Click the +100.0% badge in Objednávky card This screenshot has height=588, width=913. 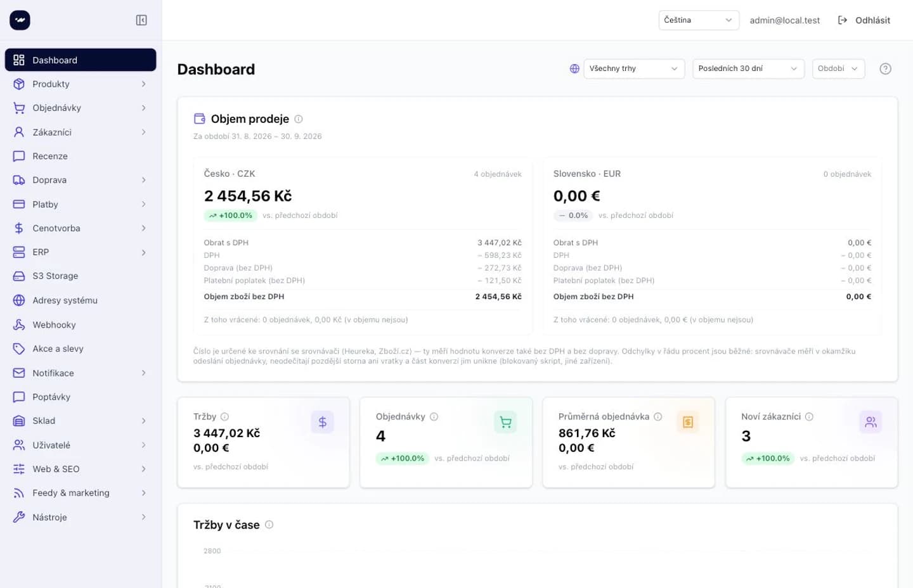click(x=403, y=458)
